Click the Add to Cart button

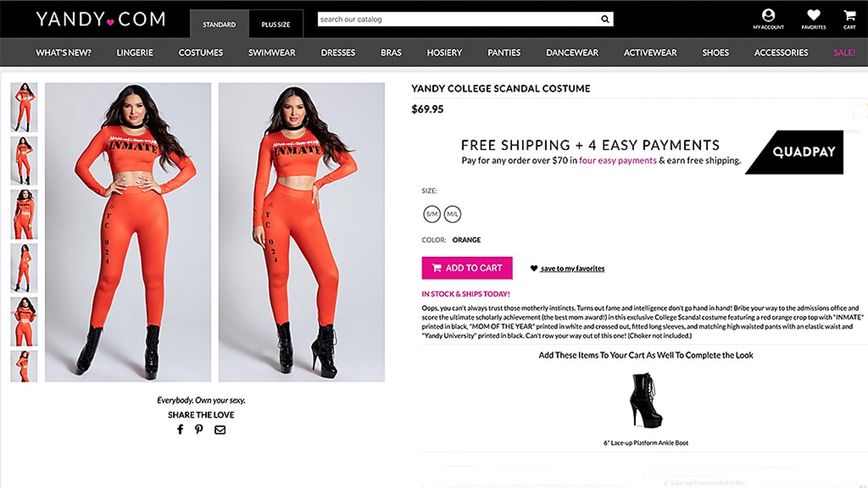click(x=467, y=268)
